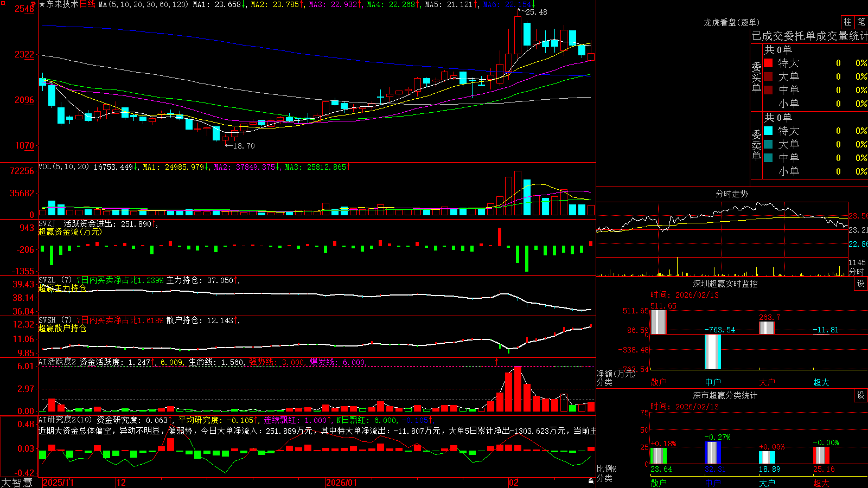Image resolution: width=868 pixels, height=488 pixels.
Task: Click the 委买单 vertical label
Action: [756, 77]
